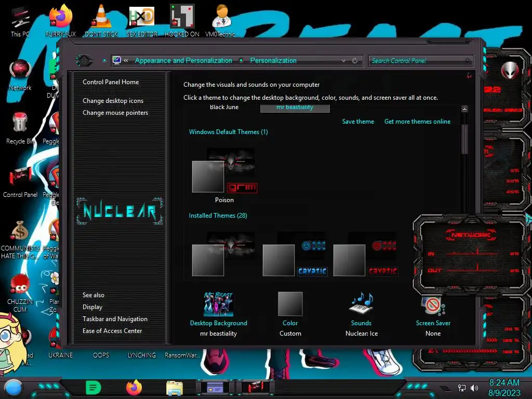This screenshot has width=532, height=399.
Task: Click the themes list scrollbar thumb
Action: (x=465, y=139)
